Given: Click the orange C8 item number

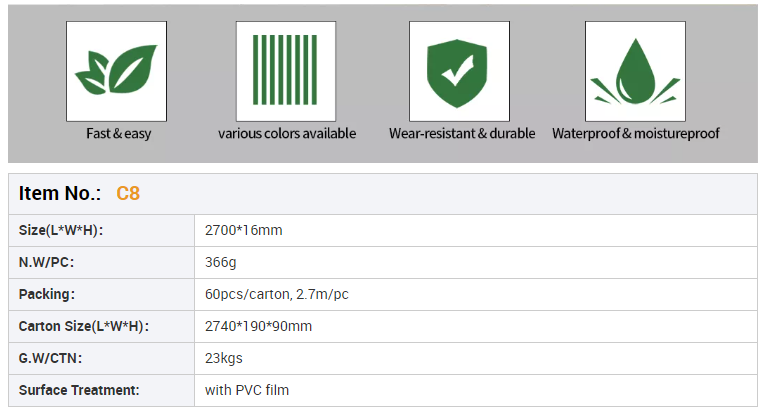Looking at the screenshot, I should (x=128, y=194).
